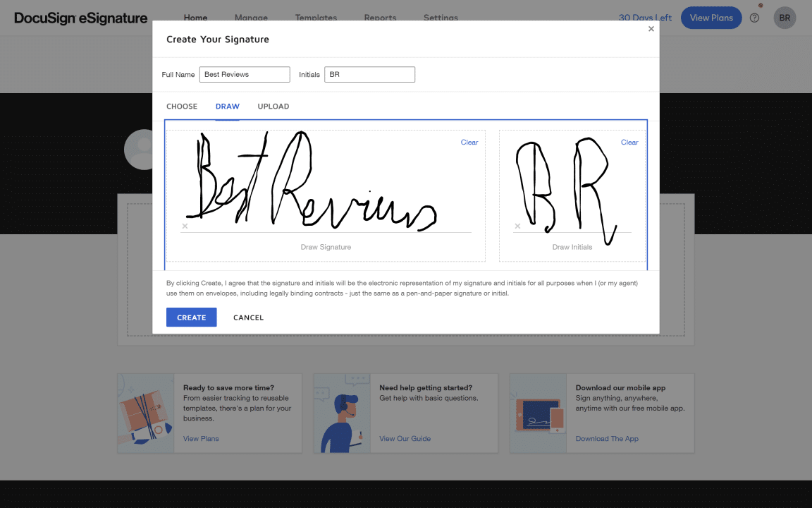The width and height of the screenshot is (812, 508).
Task: Open the BR account avatar menu
Action: (785, 18)
